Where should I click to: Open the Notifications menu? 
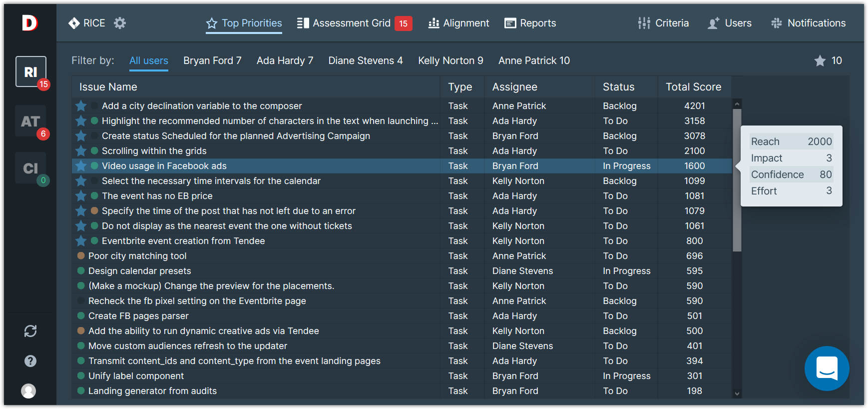click(808, 23)
